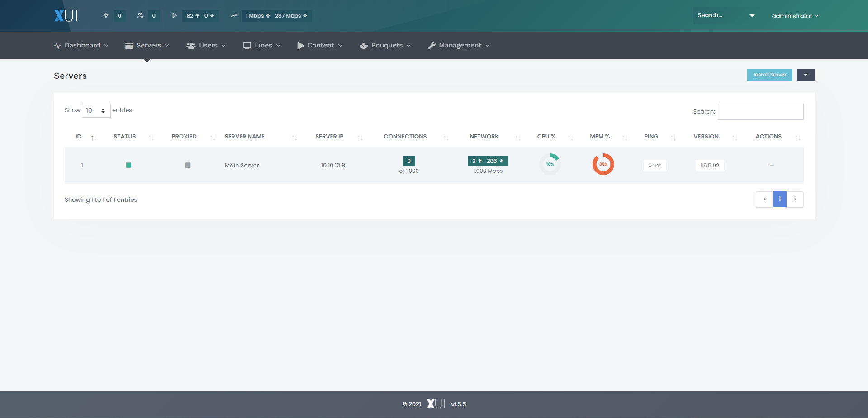Click the 0 ms ping badge
This screenshot has height=418, width=868.
tap(655, 166)
